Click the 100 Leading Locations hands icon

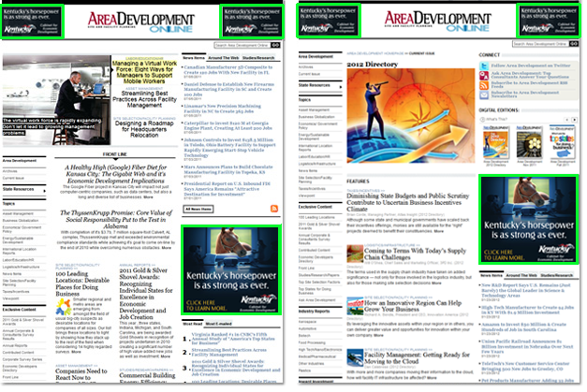(x=64, y=308)
